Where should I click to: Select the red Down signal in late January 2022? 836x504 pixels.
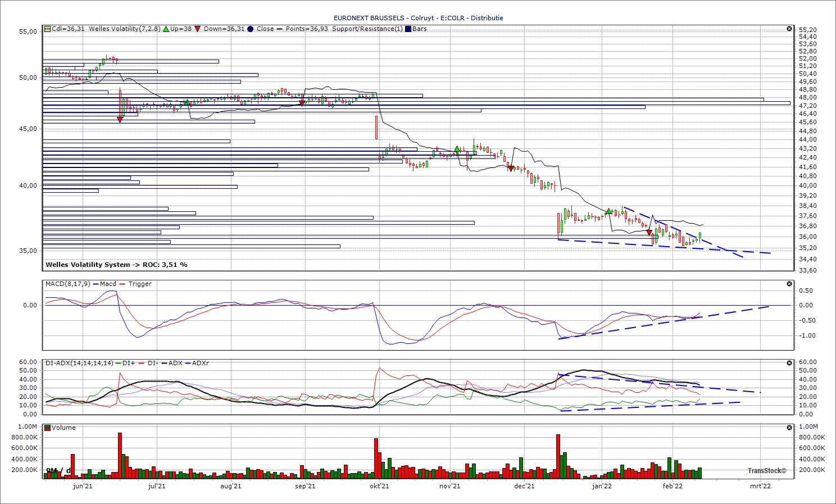(649, 232)
